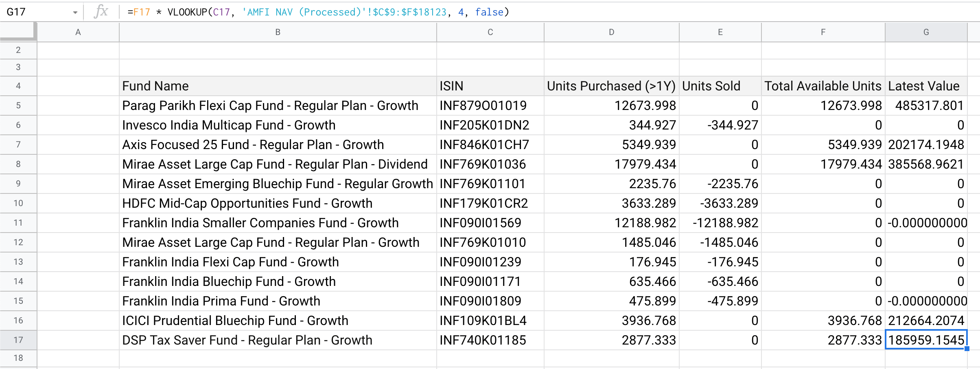The height and width of the screenshot is (369, 980).
Task: Select Parag Parikh Flexi Cap Fund cell
Action: pyautogui.click(x=278, y=105)
